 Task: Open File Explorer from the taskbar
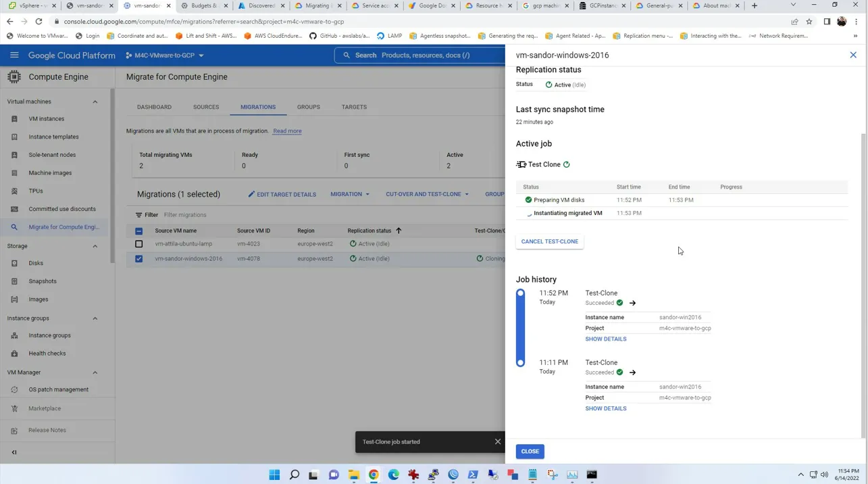pos(354,475)
